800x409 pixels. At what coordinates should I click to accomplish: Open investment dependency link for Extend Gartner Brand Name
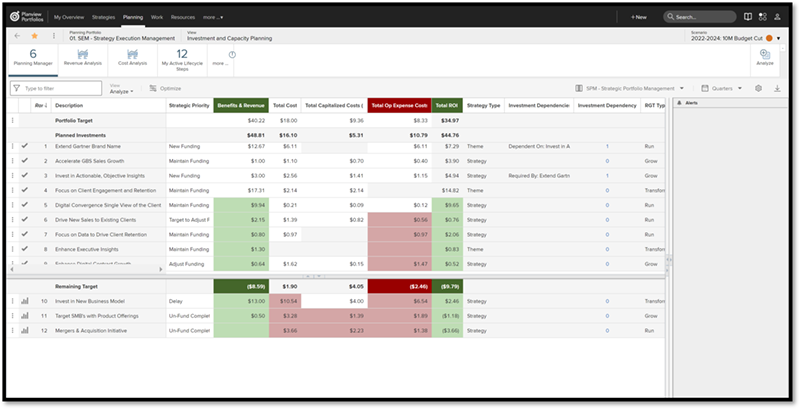tap(607, 146)
